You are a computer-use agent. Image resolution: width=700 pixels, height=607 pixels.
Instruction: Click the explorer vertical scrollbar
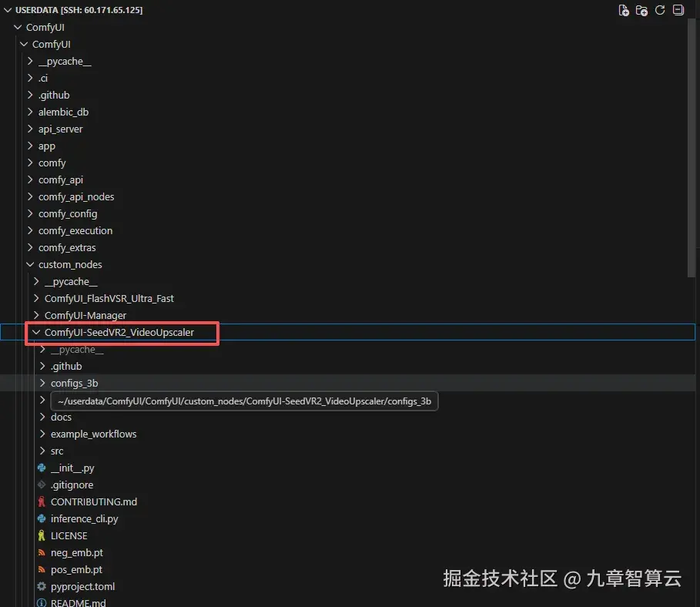tap(692, 147)
